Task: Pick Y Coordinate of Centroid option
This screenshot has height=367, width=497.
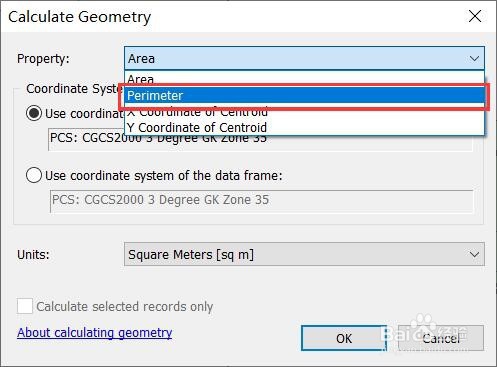Action: tap(304, 127)
